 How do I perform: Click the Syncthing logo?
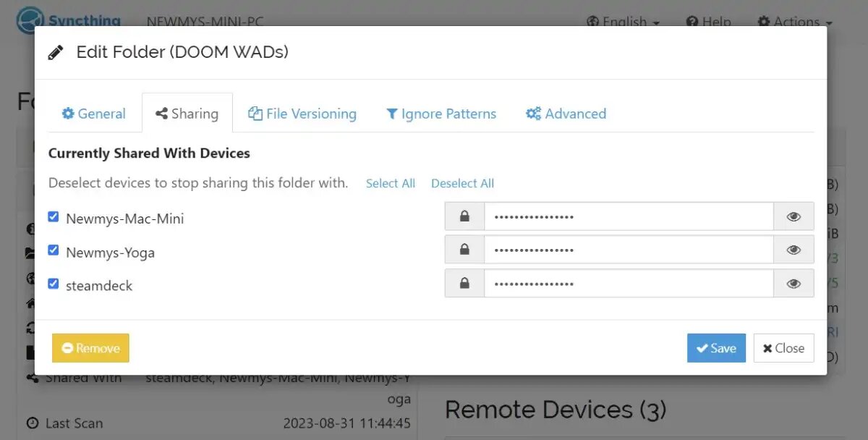coord(69,20)
